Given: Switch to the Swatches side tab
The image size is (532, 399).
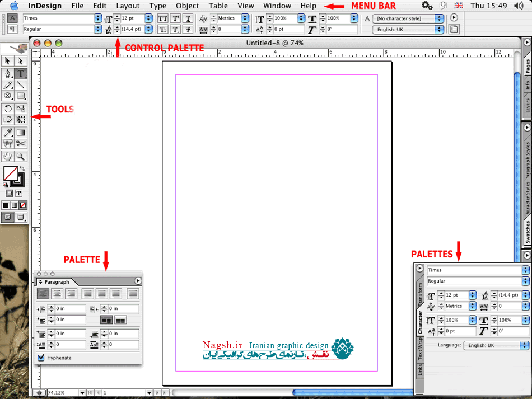Looking at the screenshot, I should 528,232.
